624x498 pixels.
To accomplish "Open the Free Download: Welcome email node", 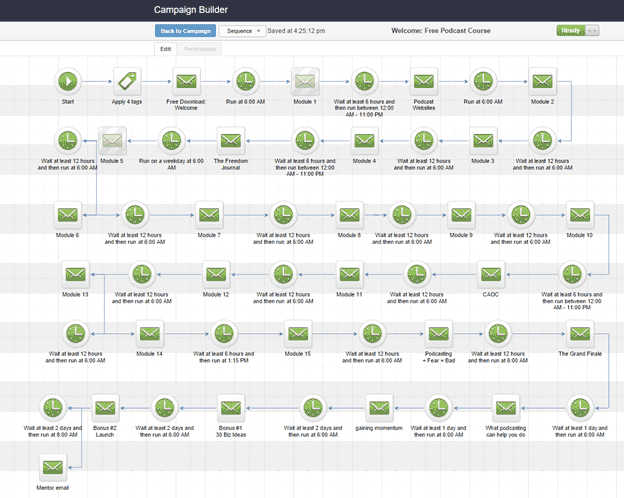I will coord(186,81).
